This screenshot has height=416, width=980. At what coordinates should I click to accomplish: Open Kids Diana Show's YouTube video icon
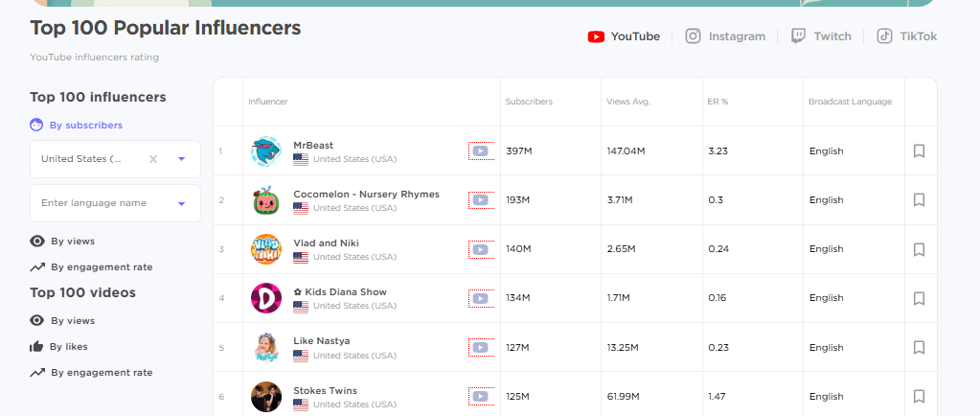click(481, 298)
